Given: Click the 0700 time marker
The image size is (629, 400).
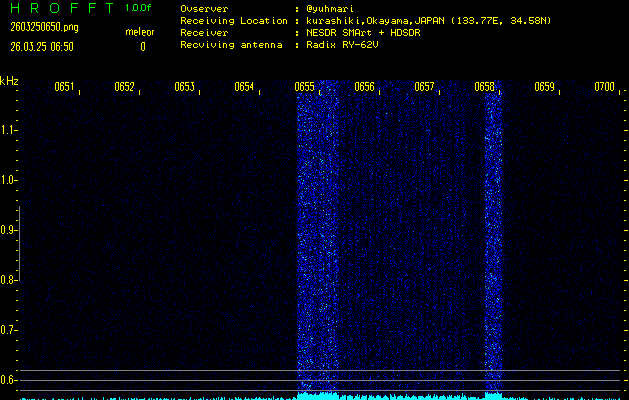Looking at the screenshot, I should click(x=604, y=88).
